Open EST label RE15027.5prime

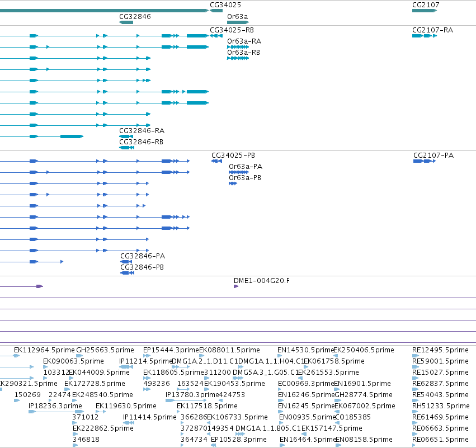click(440, 372)
